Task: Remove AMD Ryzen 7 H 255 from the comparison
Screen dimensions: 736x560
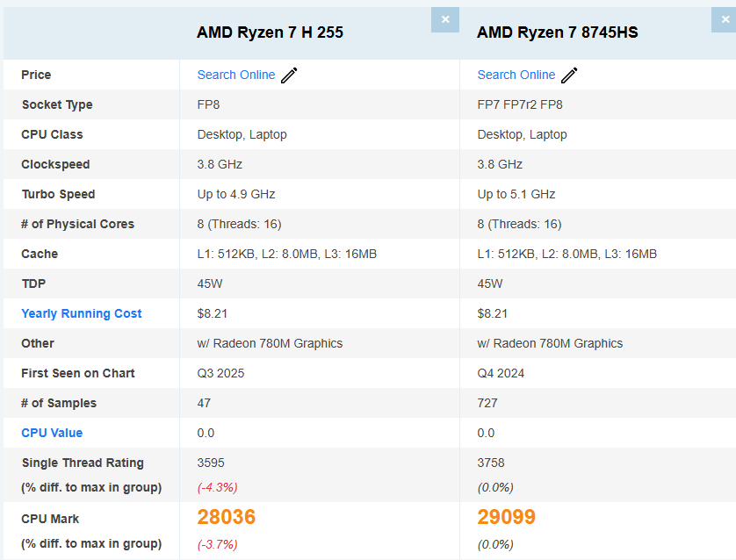Action: point(445,18)
